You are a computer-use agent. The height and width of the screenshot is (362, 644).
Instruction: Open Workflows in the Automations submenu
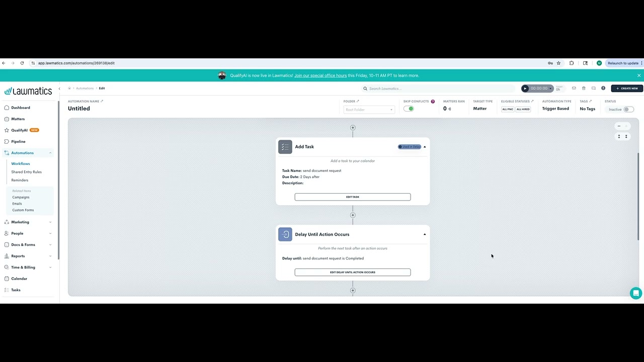click(21, 164)
